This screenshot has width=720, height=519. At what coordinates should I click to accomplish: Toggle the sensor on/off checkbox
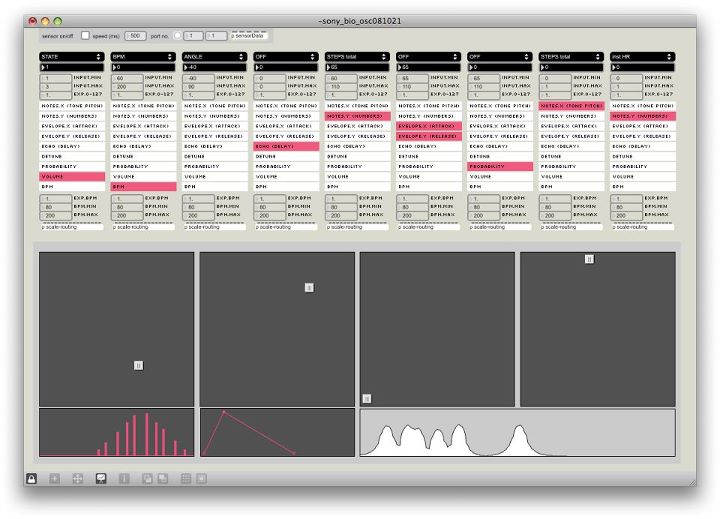pyautogui.click(x=85, y=35)
